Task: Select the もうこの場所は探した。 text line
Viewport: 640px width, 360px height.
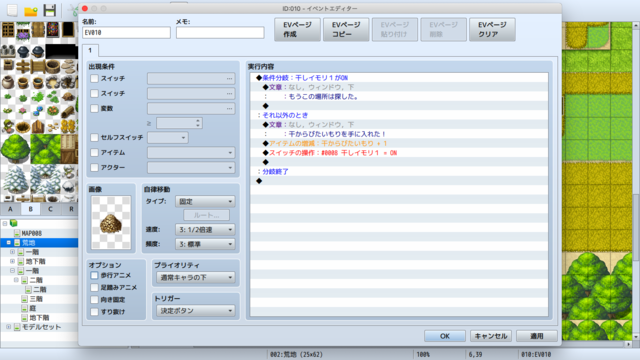Action: 399,96
